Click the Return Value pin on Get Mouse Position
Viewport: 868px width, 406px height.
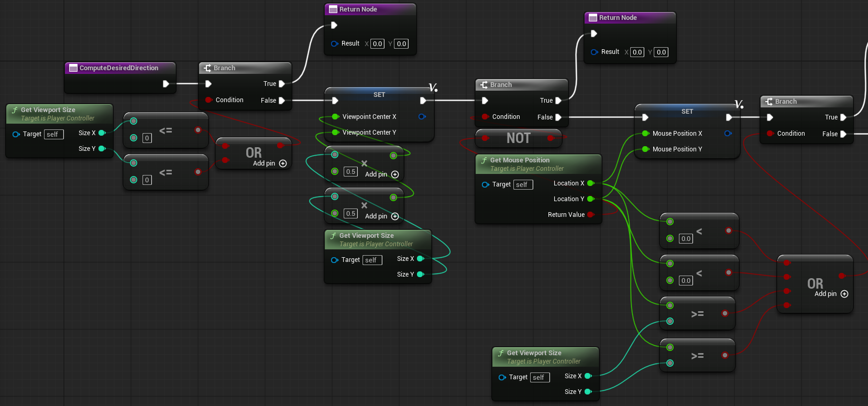(590, 215)
